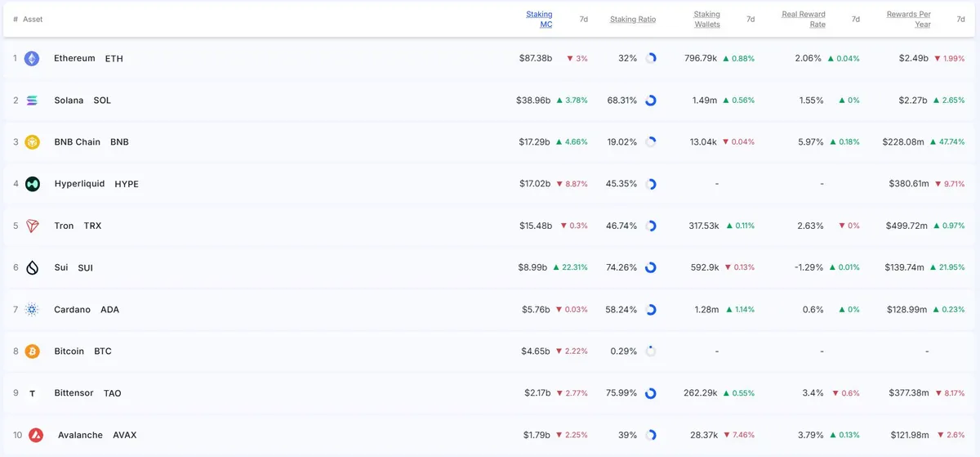Viewport: 980px width, 457px height.
Task: Click the Ethereum logo icon
Action: (32, 59)
